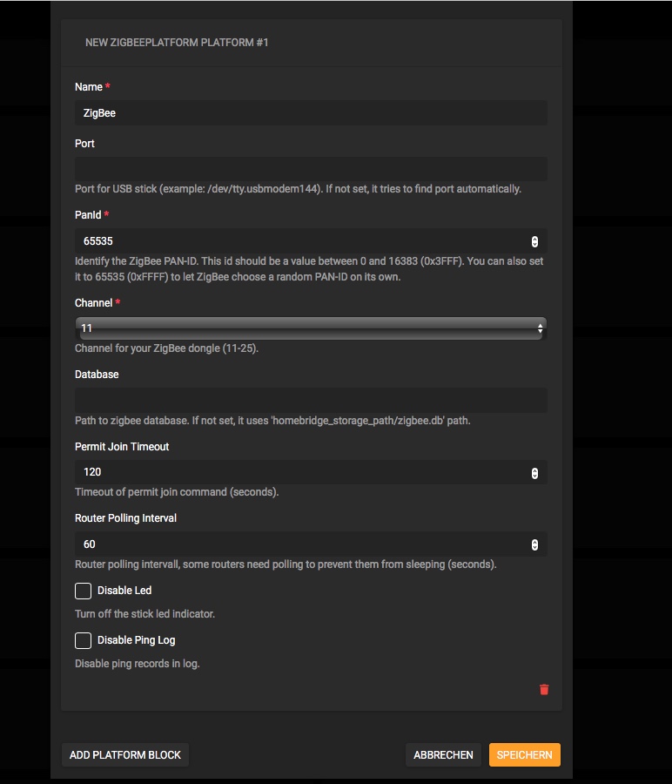Click the PanId number stepper arrows

(534, 241)
